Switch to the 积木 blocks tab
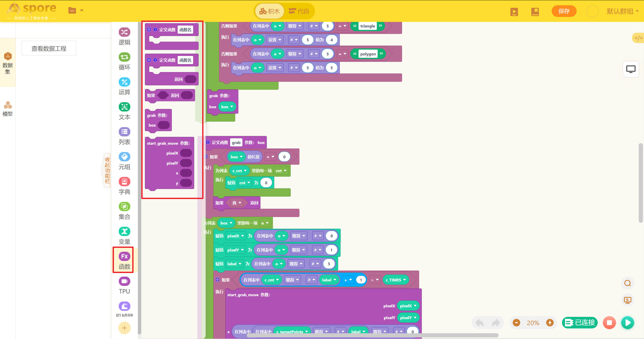Viewport: 644px width, 339px height. pos(269,11)
